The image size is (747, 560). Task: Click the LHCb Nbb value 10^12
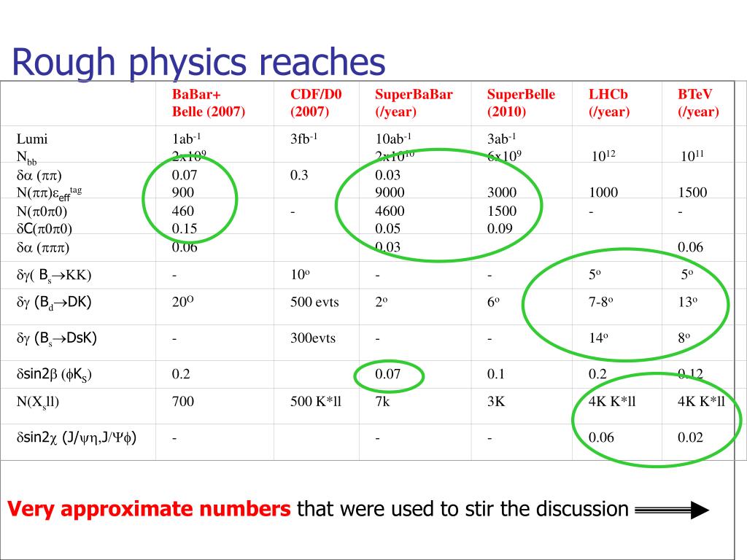603,156
